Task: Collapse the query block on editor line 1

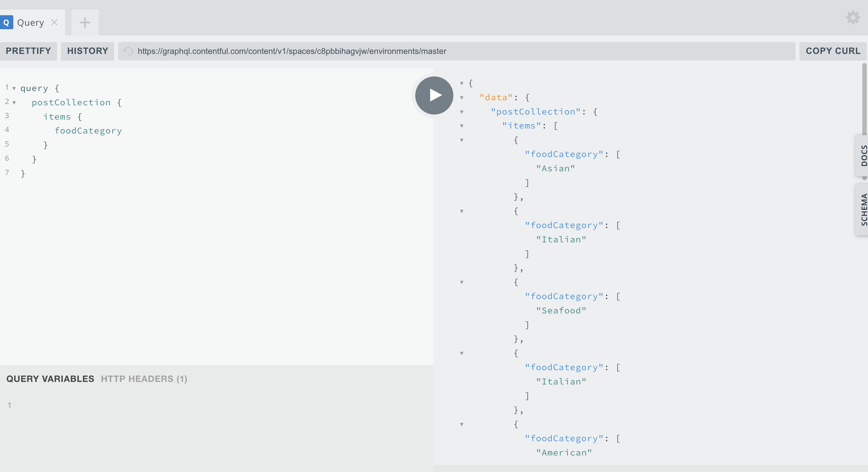Action: point(14,88)
